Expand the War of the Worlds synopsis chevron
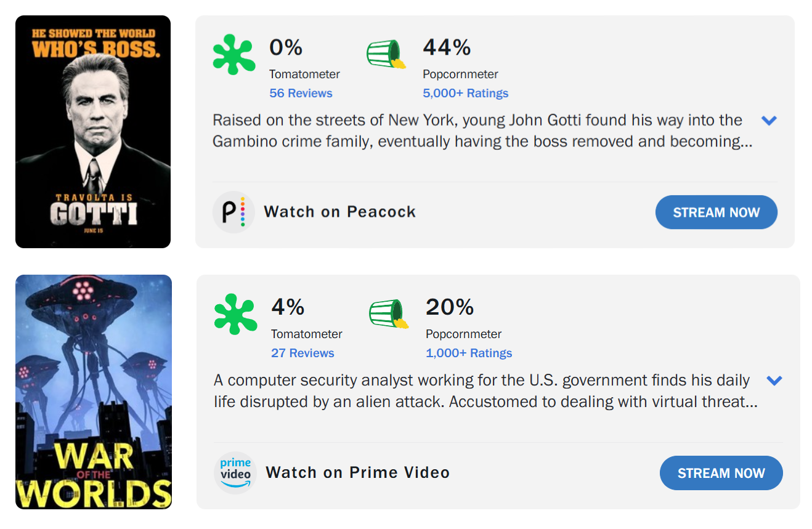Viewport: 812px width, 529px height. tap(774, 381)
